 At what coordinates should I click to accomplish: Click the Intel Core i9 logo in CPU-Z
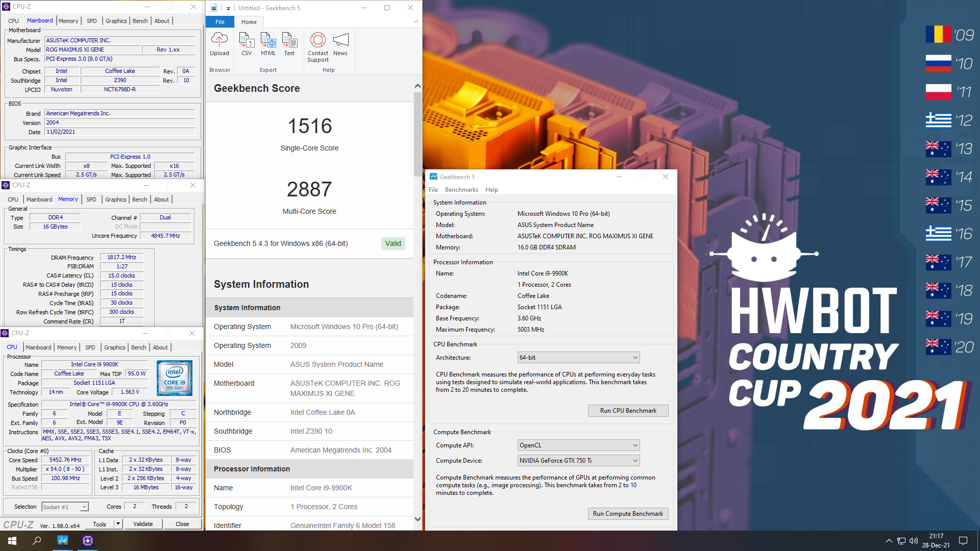click(175, 378)
